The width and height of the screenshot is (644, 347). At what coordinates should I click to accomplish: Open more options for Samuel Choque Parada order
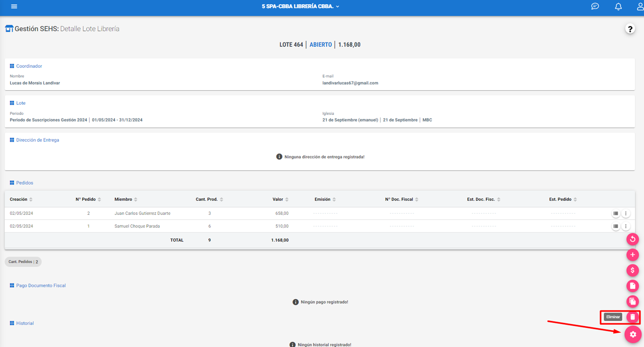626,226
